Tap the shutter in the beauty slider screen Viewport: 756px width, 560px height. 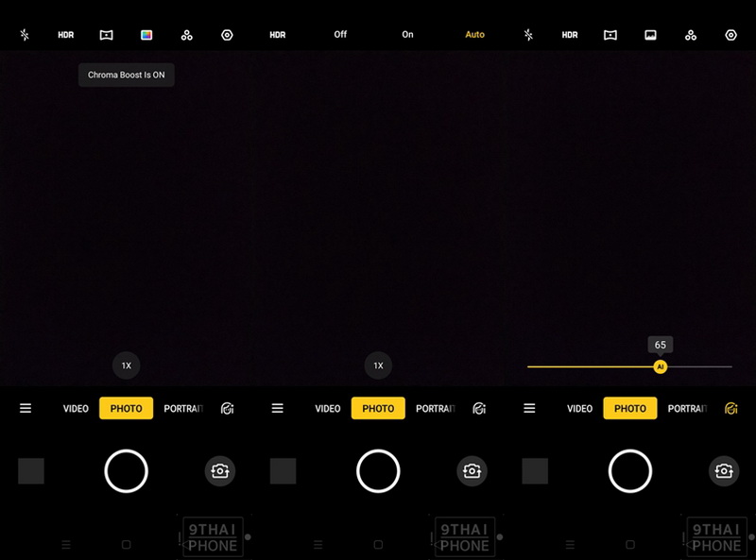coord(630,471)
